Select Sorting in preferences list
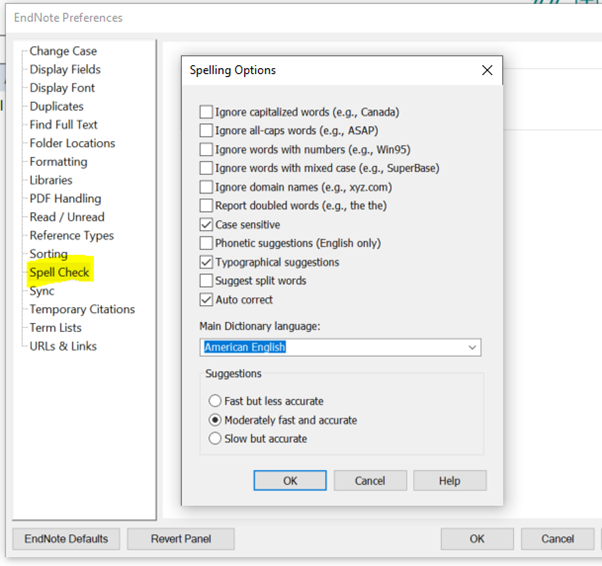 (x=48, y=254)
